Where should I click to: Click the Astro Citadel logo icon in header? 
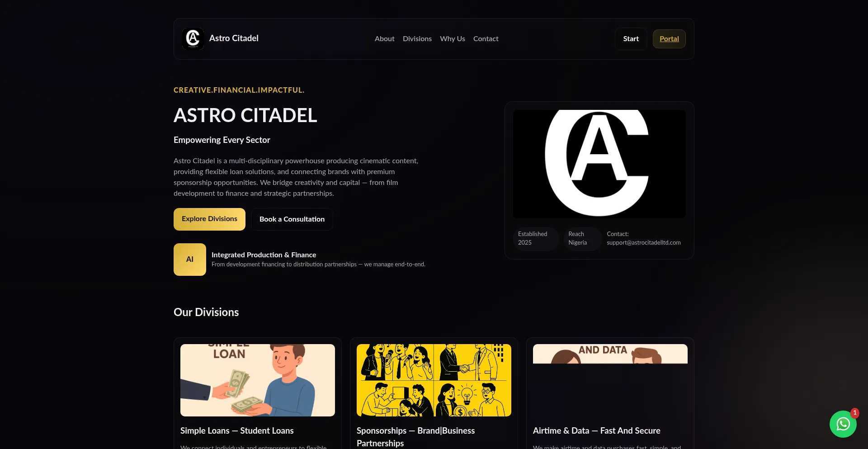(193, 39)
